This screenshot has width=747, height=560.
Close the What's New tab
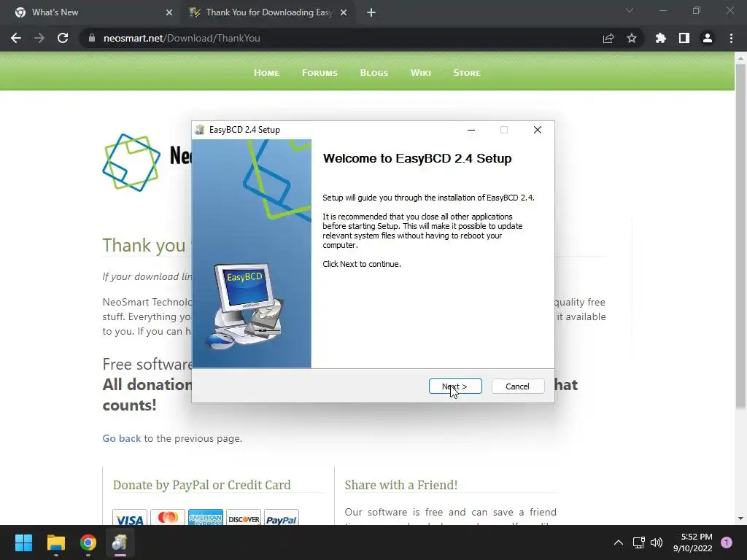[x=169, y=13]
